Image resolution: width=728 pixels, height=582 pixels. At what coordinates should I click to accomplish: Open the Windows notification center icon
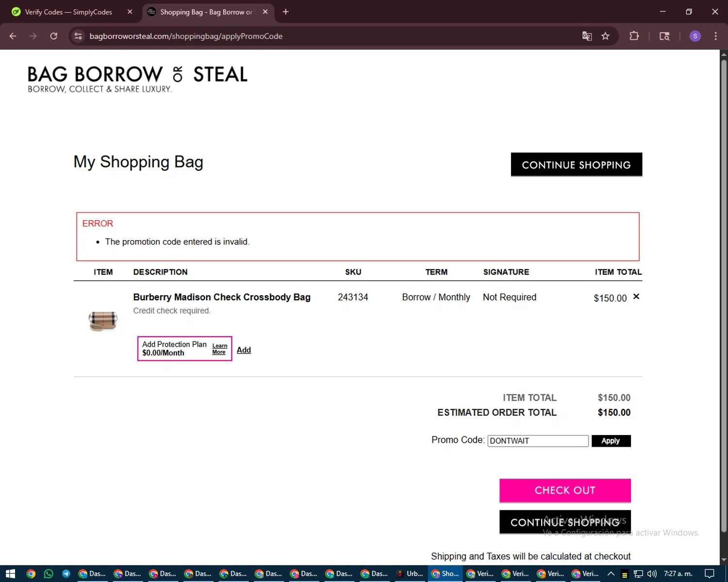coord(710,574)
